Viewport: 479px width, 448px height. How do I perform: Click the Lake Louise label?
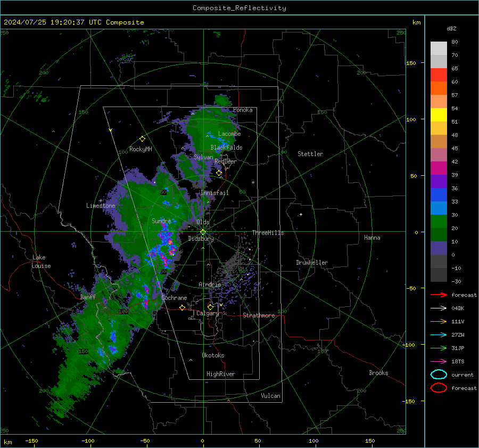(x=41, y=262)
